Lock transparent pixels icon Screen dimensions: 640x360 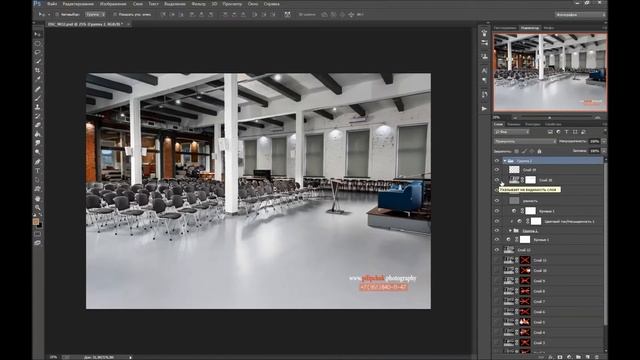tap(516, 151)
